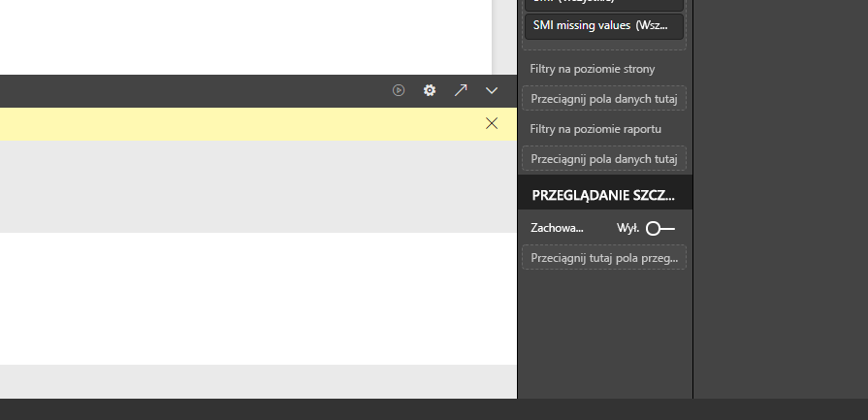Open script options gear icon

pos(430,90)
